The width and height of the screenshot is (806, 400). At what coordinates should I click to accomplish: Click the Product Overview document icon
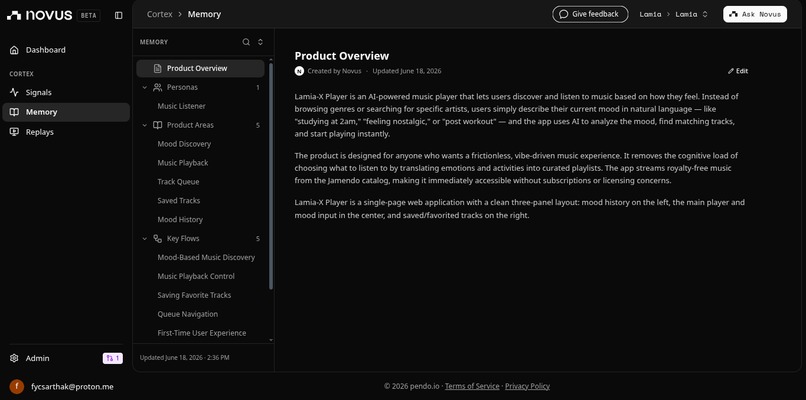tap(157, 68)
